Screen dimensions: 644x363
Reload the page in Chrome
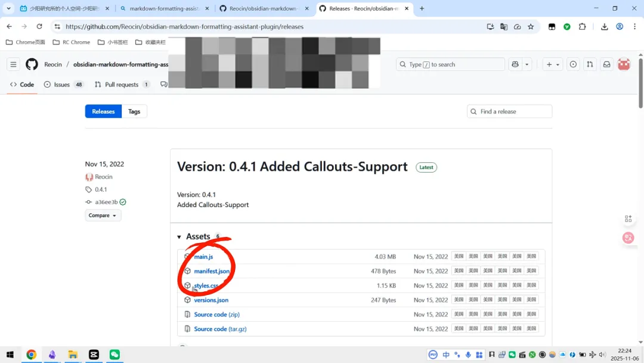click(x=39, y=27)
